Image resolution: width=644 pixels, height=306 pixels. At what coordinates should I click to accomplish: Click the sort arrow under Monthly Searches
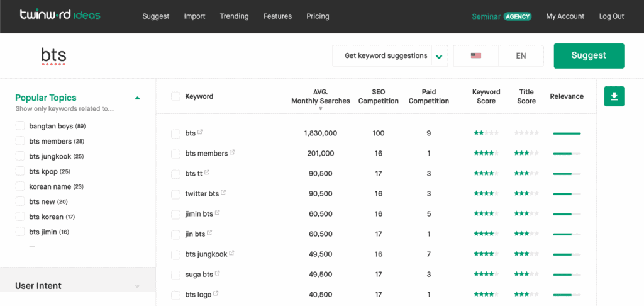(x=321, y=109)
